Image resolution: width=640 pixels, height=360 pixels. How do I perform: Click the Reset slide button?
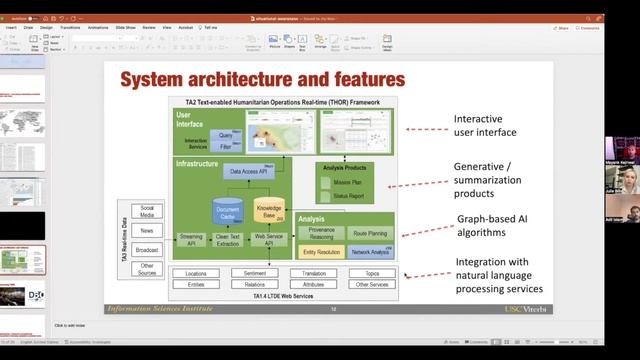51,43
